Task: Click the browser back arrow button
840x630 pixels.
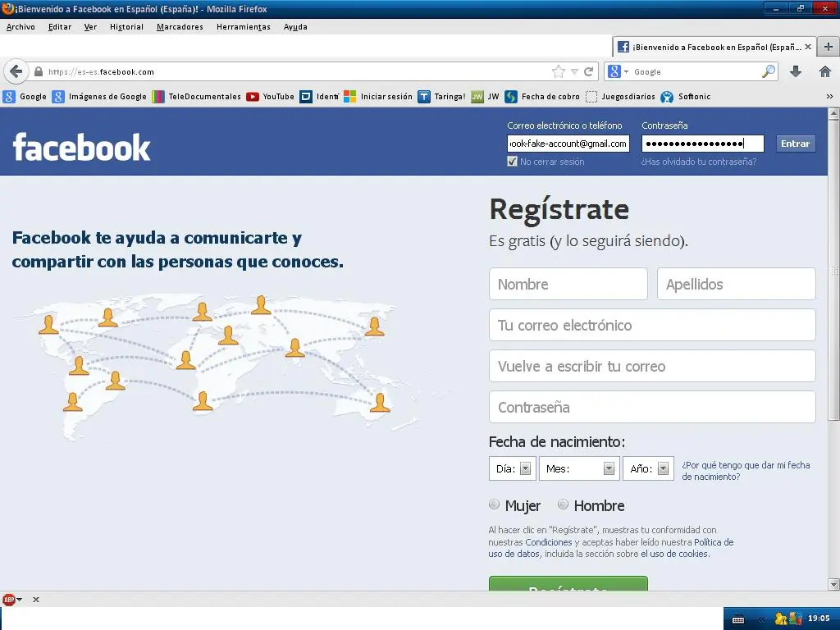Action: (x=16, y=71)
